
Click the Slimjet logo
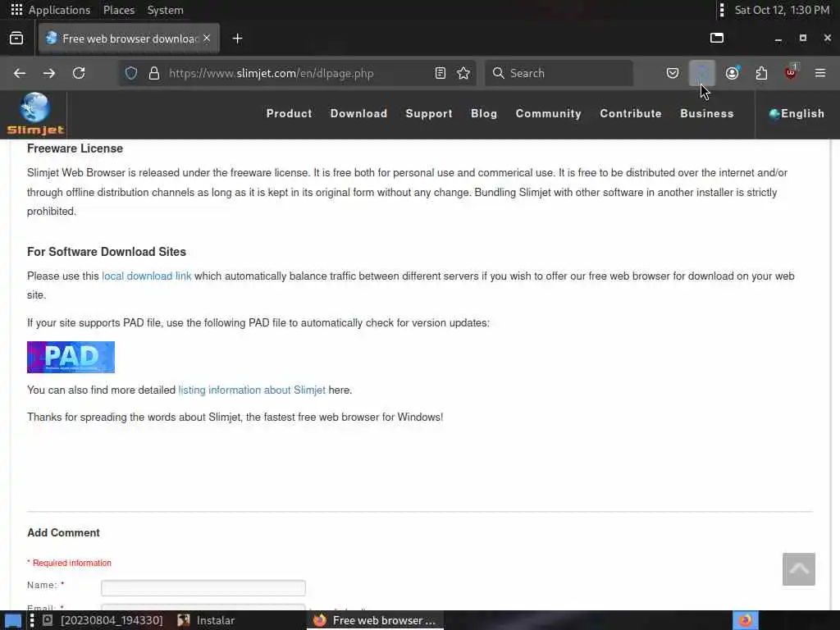click(x=35, y=113)
